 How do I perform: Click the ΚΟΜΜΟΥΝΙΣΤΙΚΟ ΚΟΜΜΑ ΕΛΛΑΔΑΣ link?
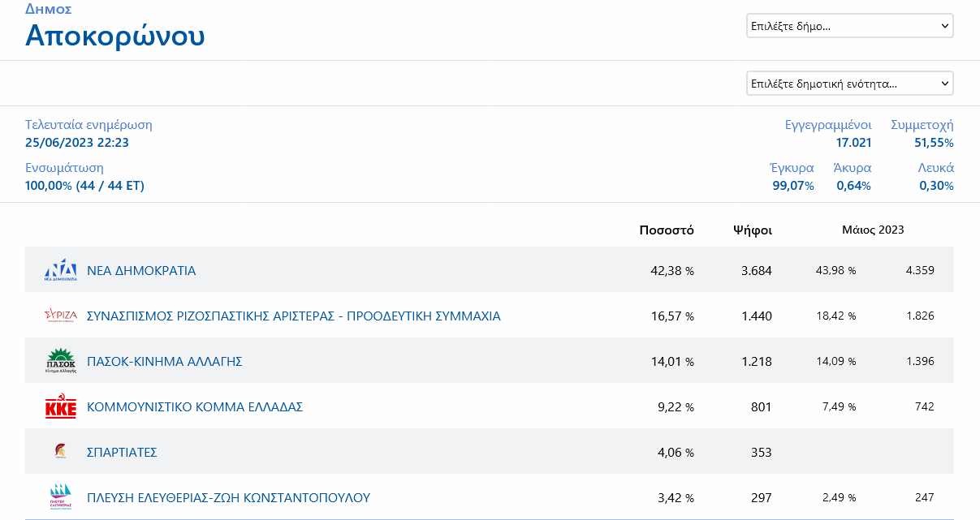click(195, 407)
